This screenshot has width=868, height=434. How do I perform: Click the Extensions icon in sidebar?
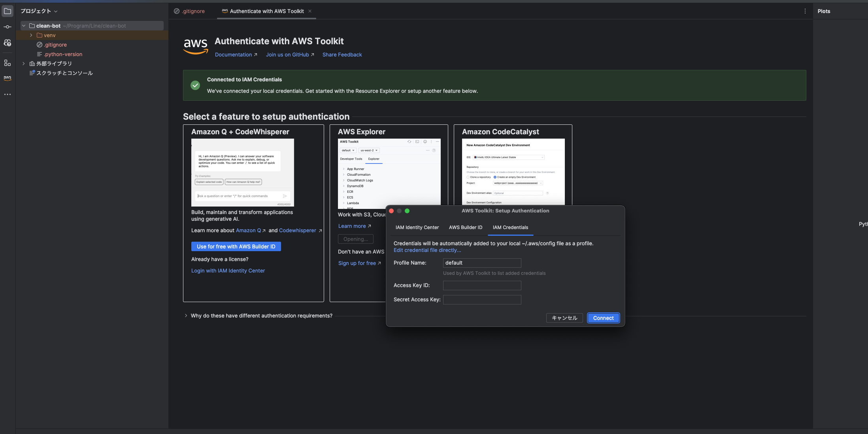[x=8, y=62]
